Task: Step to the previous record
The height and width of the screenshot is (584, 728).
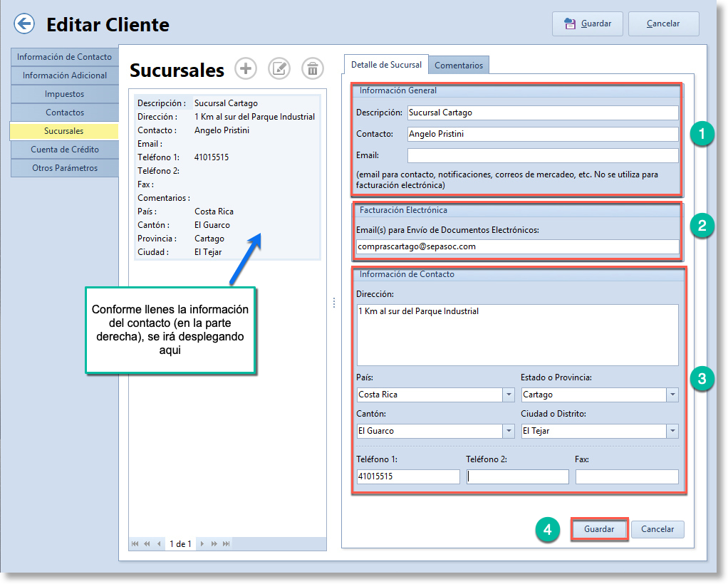Action: click(159, 543)
